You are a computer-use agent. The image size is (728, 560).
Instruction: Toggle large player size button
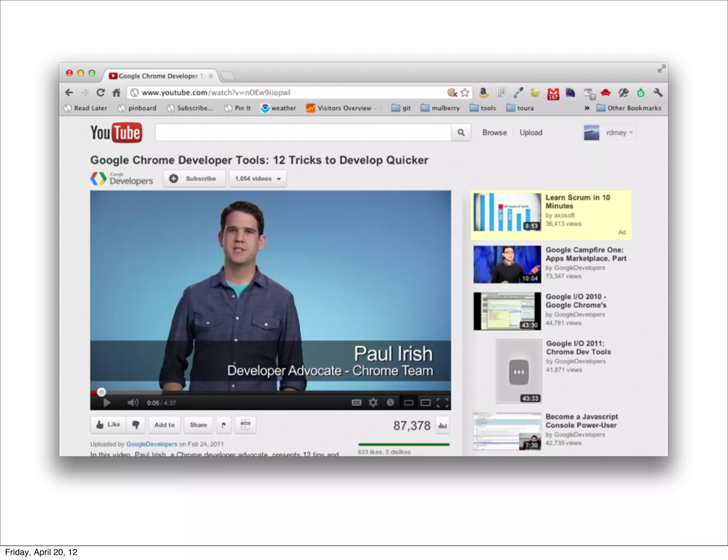pos(425,403)
